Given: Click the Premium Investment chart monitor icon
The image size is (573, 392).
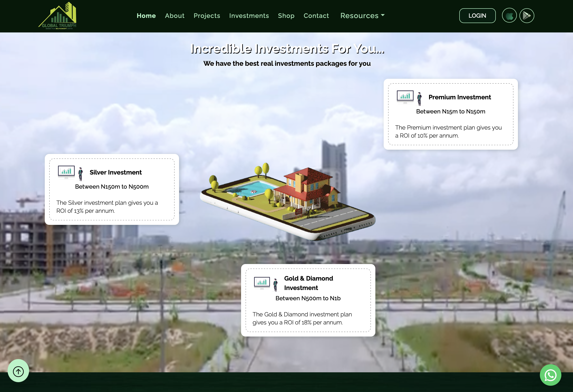Looking at the screenshot, I should (x=405, y=97).
